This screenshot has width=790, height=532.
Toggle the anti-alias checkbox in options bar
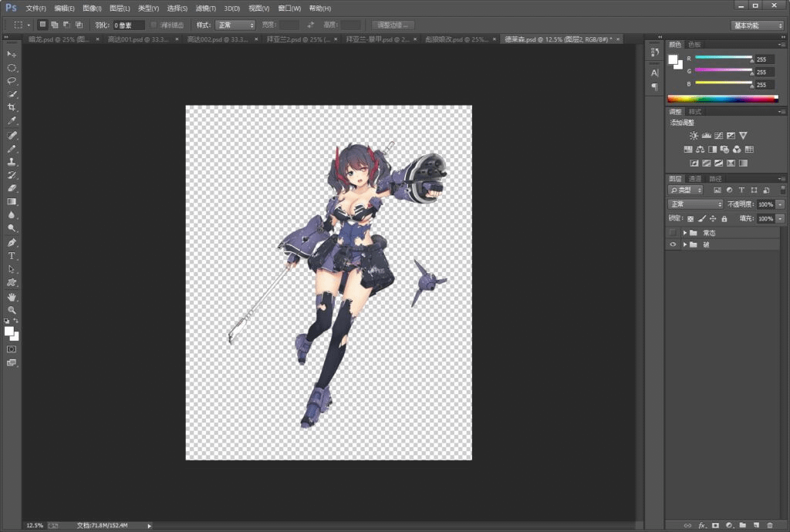154,25
